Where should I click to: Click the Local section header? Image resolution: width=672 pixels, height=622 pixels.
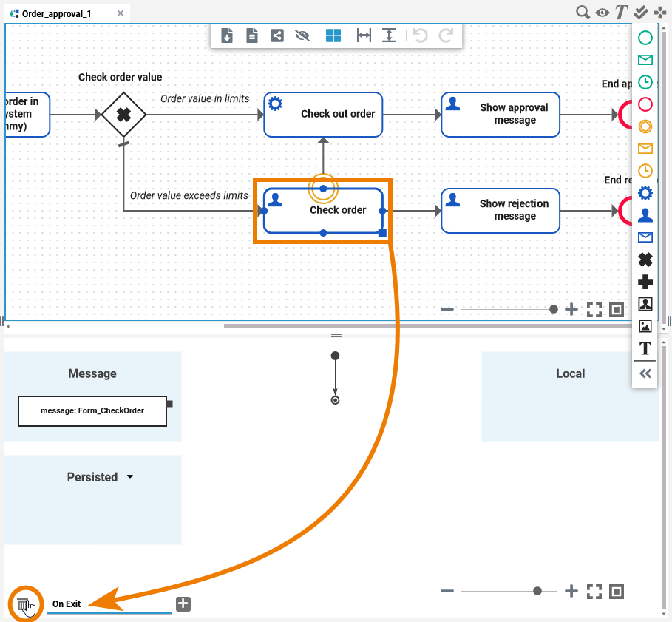(x=571, y=373)
